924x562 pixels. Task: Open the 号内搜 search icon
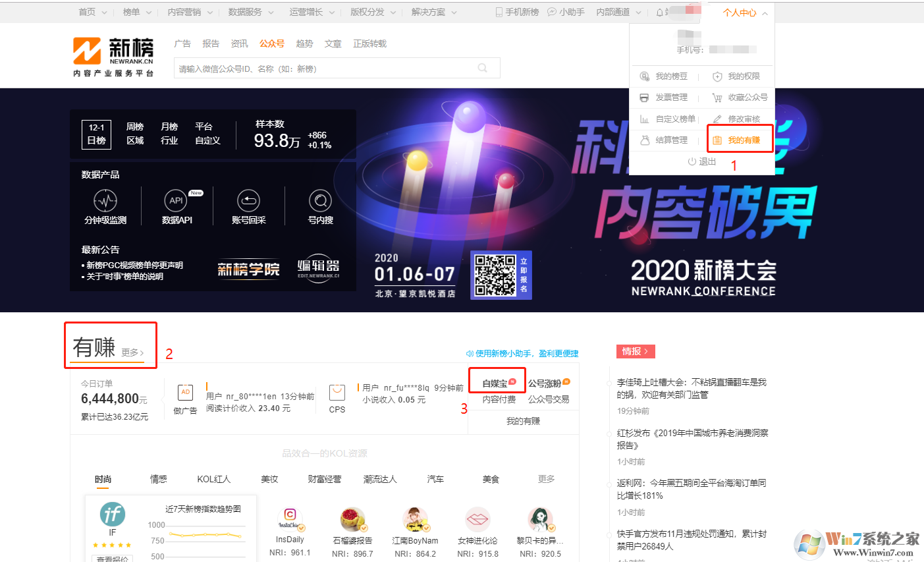[x=319, y=201]
